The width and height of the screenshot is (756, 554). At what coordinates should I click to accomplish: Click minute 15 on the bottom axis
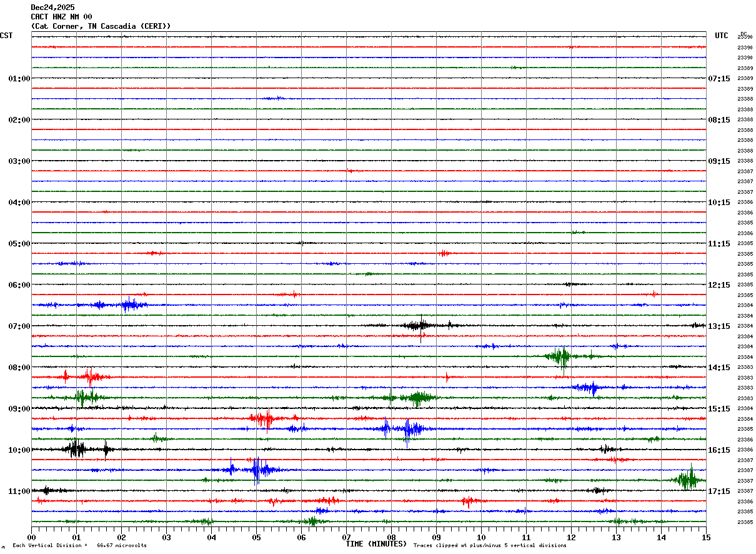(706, 537)
